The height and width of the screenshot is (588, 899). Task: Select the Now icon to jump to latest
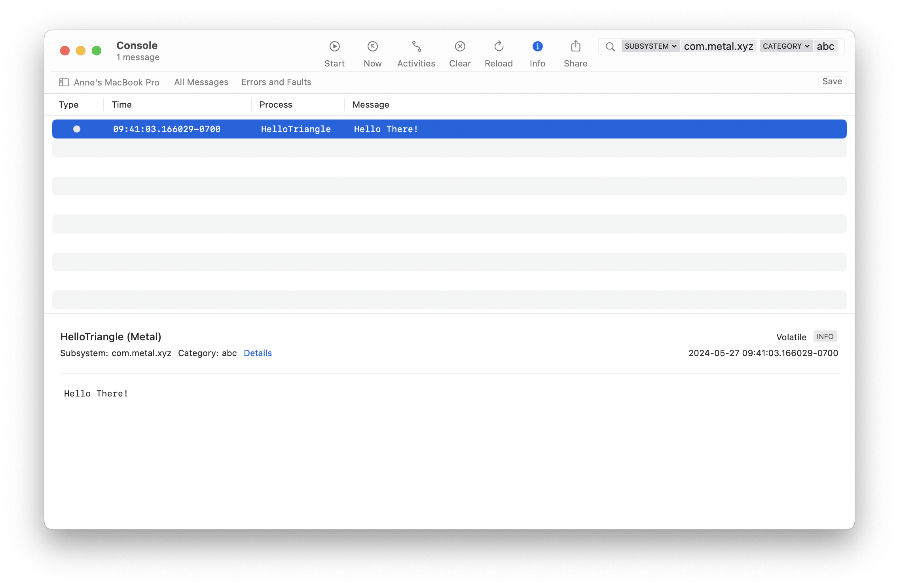point(372,46)
